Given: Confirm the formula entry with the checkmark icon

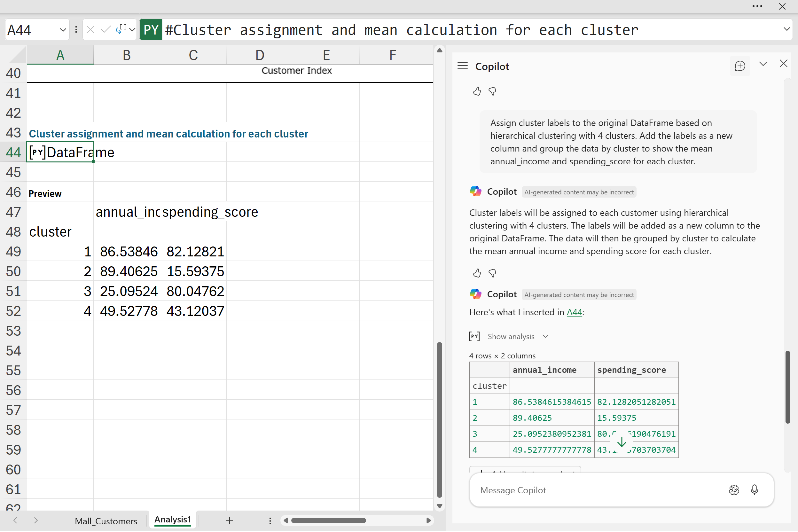Looking at the screenshot, I should coord(106,30).
